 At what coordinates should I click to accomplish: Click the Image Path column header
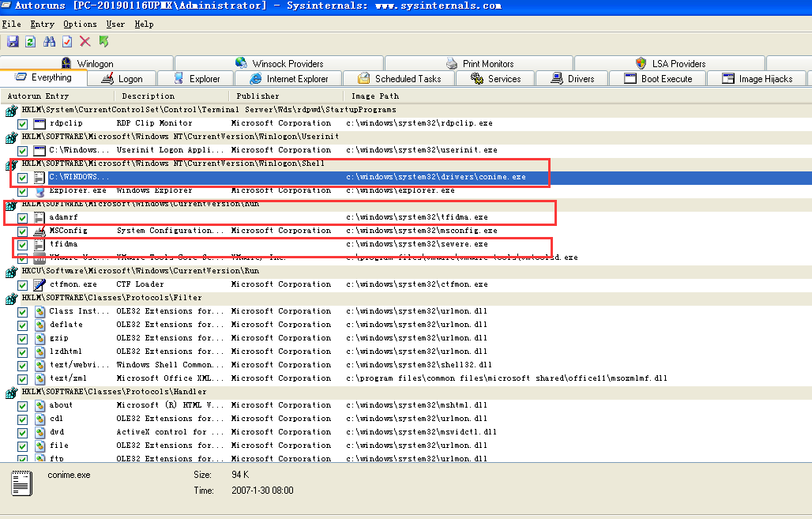click(x=375, y=96)
